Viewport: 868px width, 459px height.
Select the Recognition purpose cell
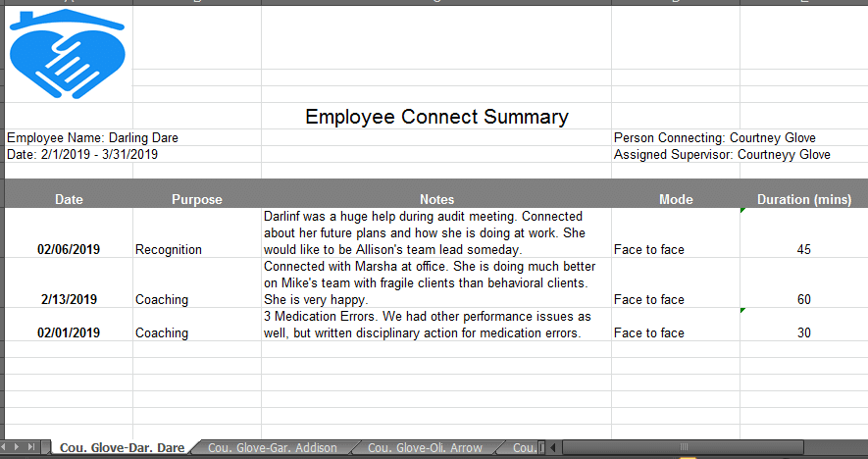(x=169, y=249)
